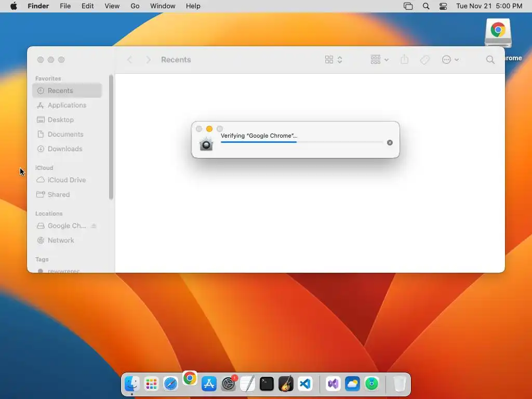Click the Gatekeeper icon in the verify dialog
The height and width of the screenshot is (399, 532).
pos(206,144)
